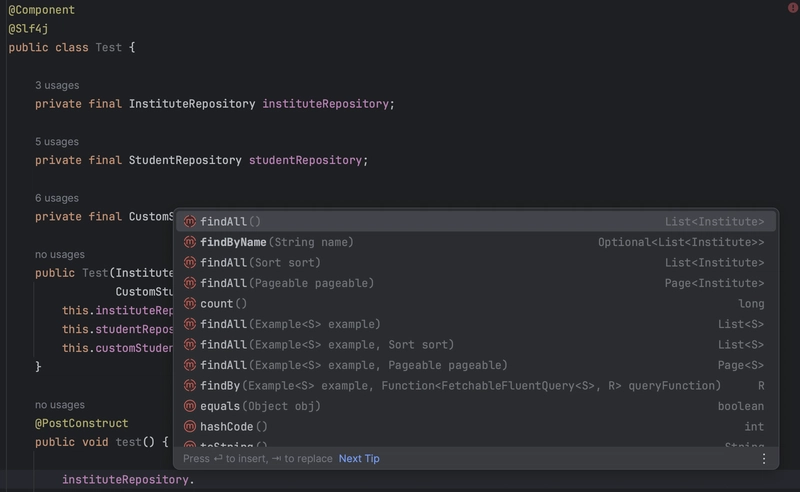Select the equals(Object obj) suggestion
The width and height of the screenshot is (800, 492).
(476, 406)
